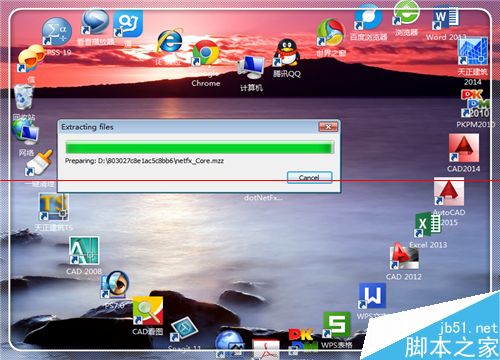This screenshot has height=360, width=500.
Task: Launch the Tencent QQ penguin icon
Action: pos(286,53)
